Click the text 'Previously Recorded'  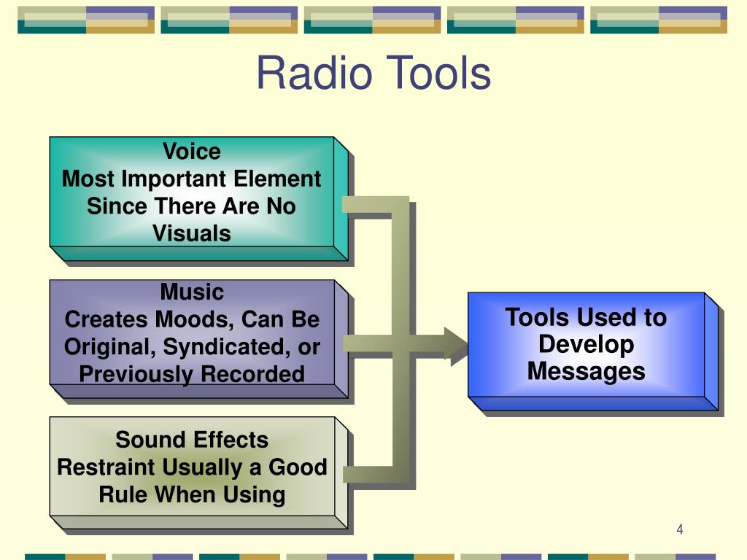pos(192,374)
